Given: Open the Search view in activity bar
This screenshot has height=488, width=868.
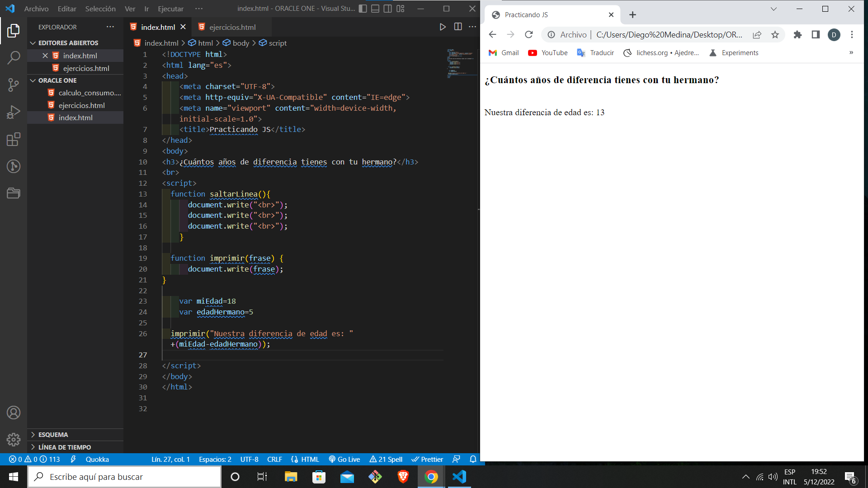Looking at the screenshot, I should (14, 58).
